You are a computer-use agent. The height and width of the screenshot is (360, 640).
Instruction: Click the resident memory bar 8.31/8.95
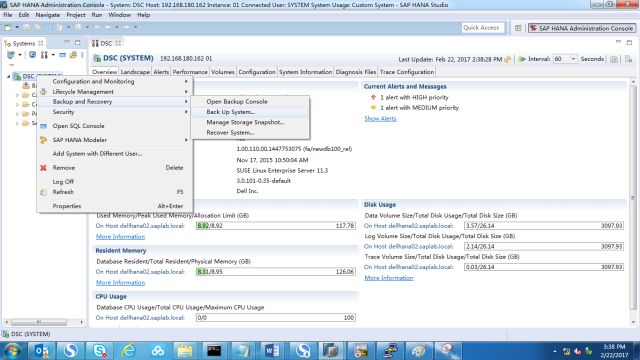(276, 272)
